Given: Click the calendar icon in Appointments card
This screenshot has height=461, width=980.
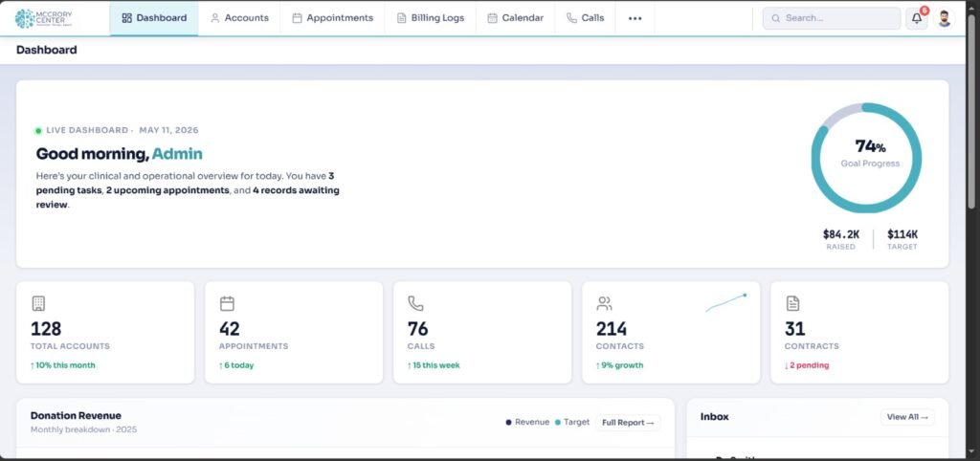Looking at the screenshot, I should point(227,303).
